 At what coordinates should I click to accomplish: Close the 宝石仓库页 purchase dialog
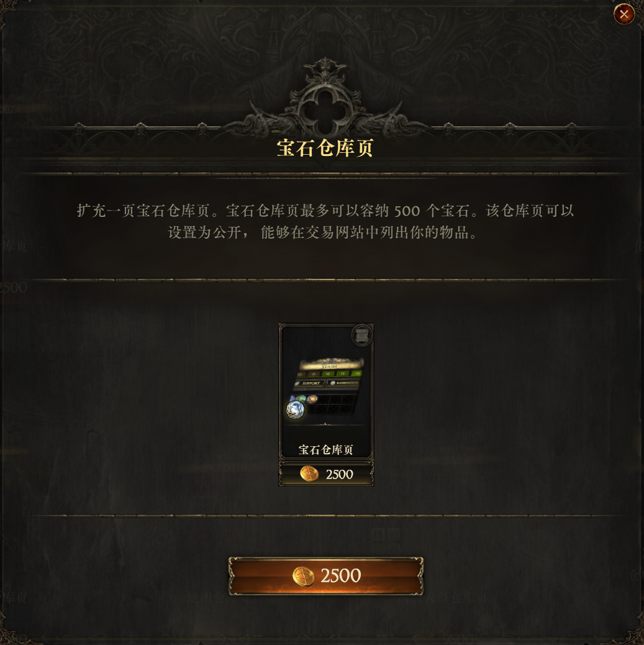[x=624, y=14]
